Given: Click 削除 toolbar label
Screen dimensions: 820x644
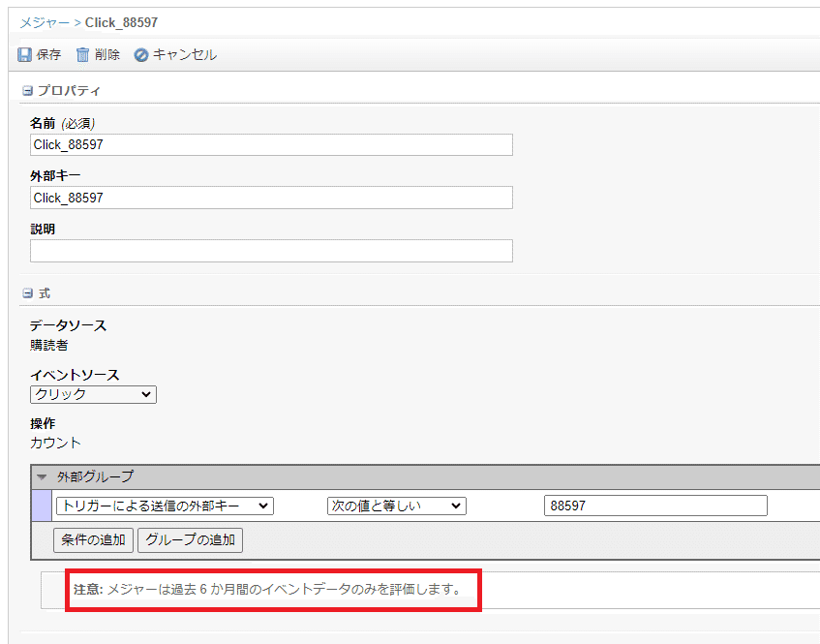Looking at the screenshot, I should coord(107,54).
